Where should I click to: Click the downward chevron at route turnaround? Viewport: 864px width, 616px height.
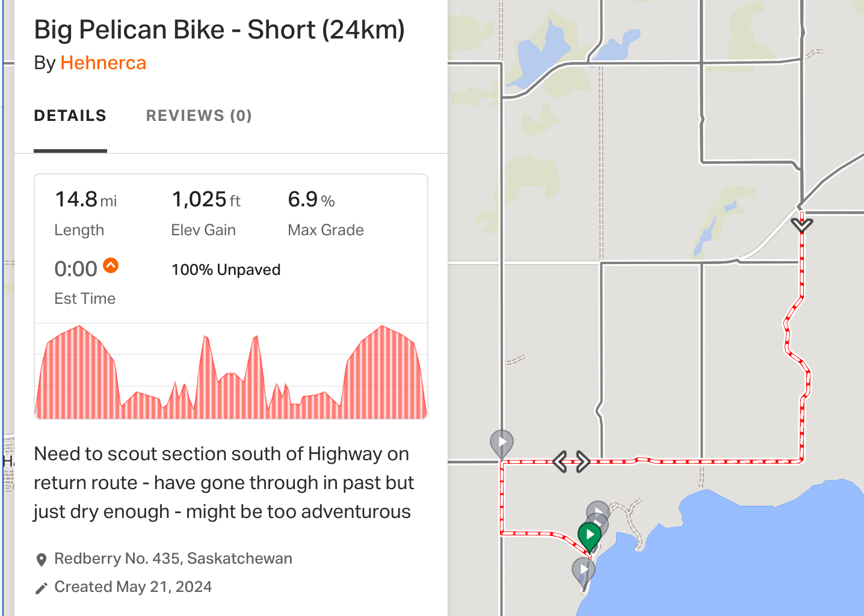pos(802,225)
